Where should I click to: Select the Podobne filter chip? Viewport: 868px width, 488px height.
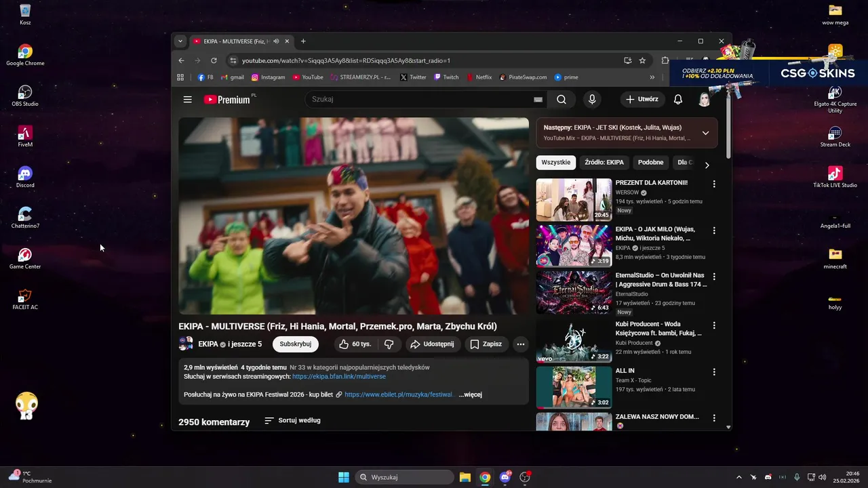651,163
